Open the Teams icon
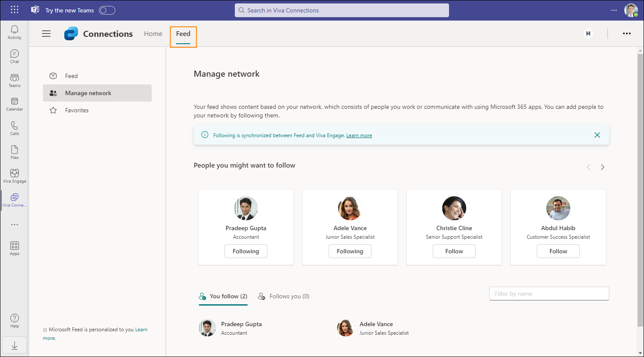Image resolution: width=644 pixels, height=357 pixels. 14,79
